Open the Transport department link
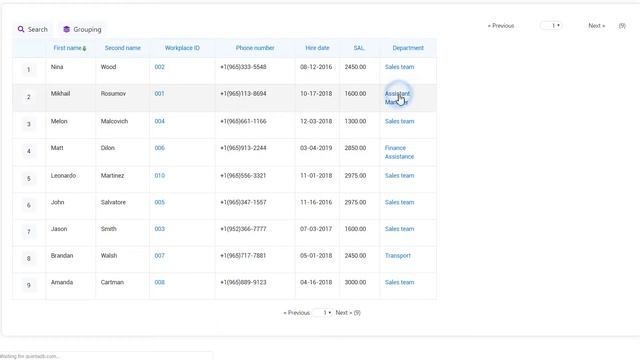The image size is (640, 360). [x=398, y=256]
